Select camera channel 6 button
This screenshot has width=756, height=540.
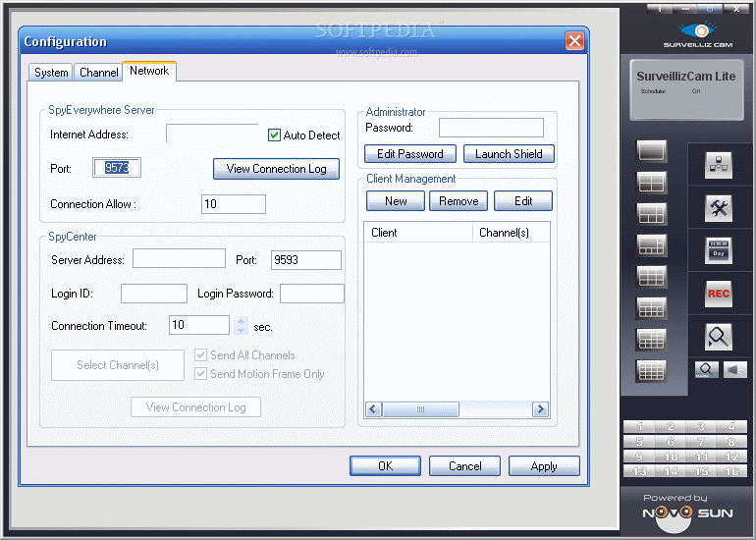point(671,442)
